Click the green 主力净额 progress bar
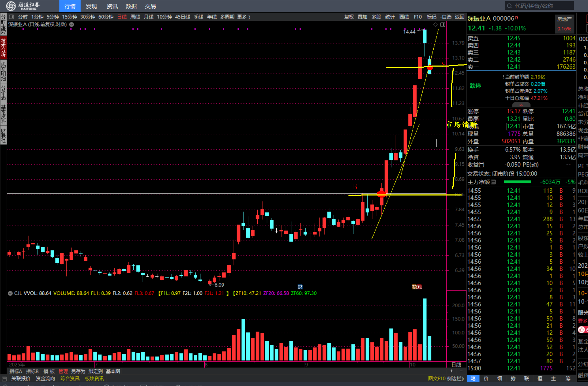The image size is (588, 386). click(x=517, y=182)
